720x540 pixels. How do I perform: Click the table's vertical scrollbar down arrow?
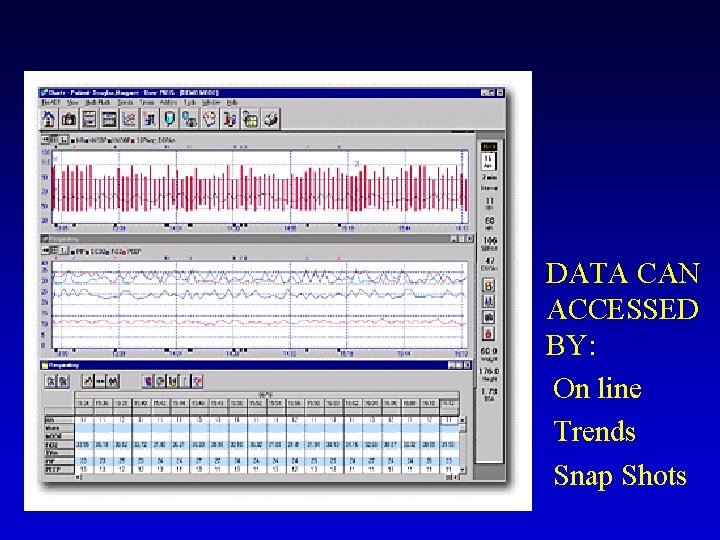click(x=462, y=470)
